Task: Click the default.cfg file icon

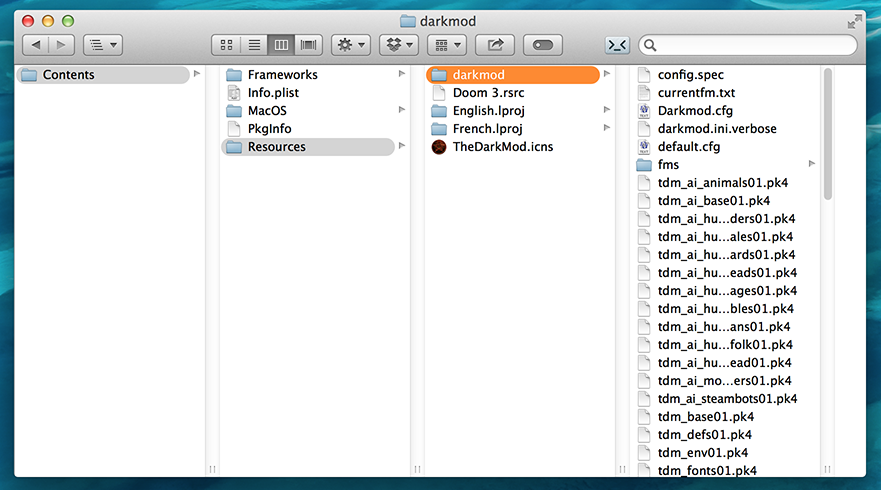Action: (644, 147)
